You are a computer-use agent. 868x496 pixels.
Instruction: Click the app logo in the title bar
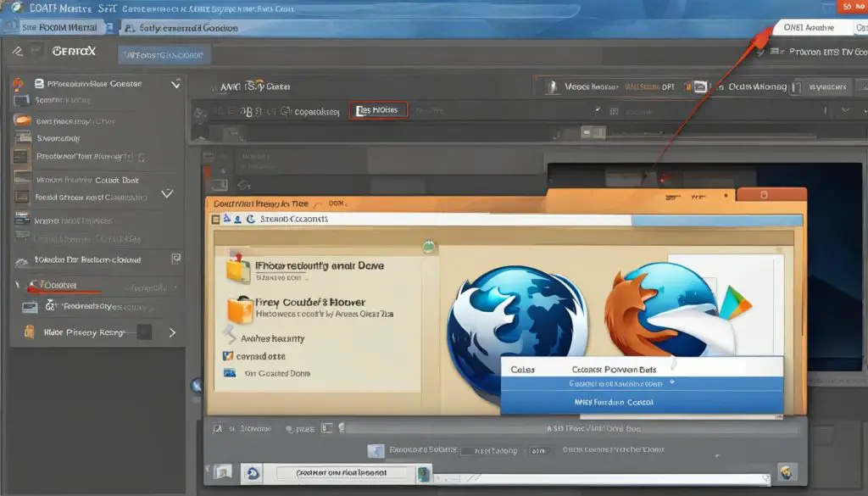pos(15,7)
